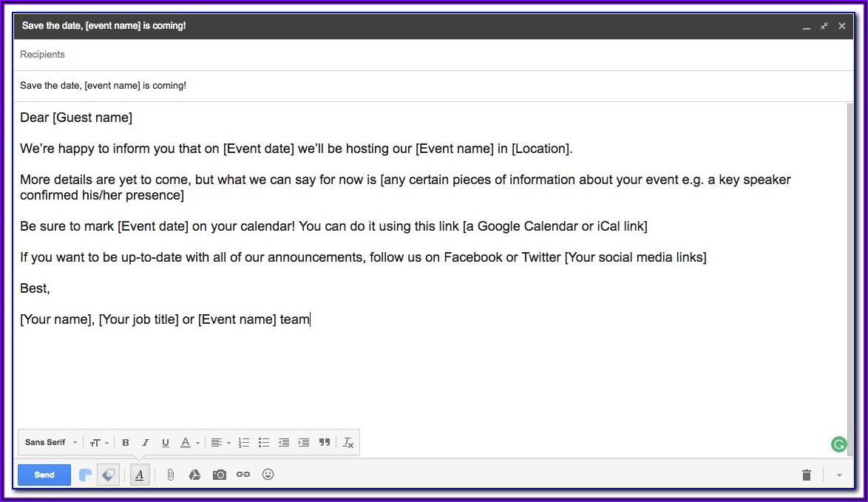The image size is (868, 502).
Task: Open the Sans Serif font dropdown
Action: [51, 443]
